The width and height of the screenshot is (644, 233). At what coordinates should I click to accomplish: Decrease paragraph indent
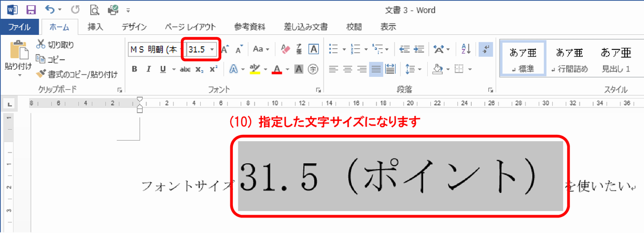[405, 49]
